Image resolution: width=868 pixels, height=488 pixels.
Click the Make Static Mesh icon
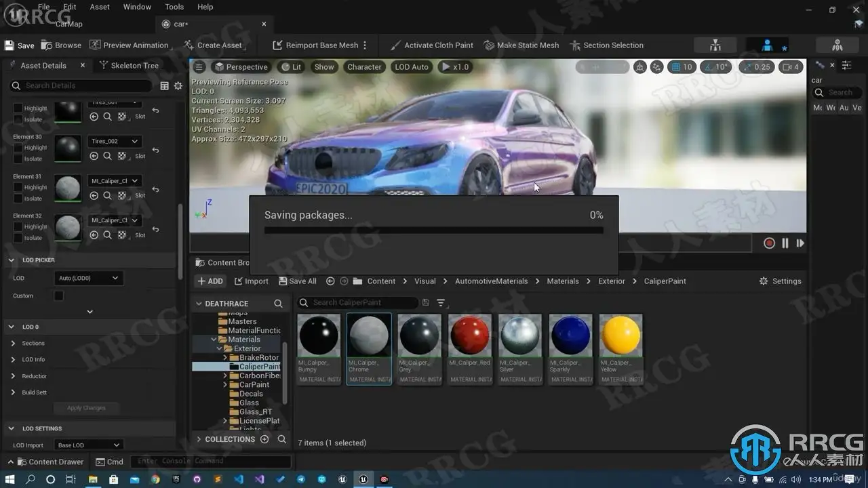pyautogui.click(x=489, y=45)
